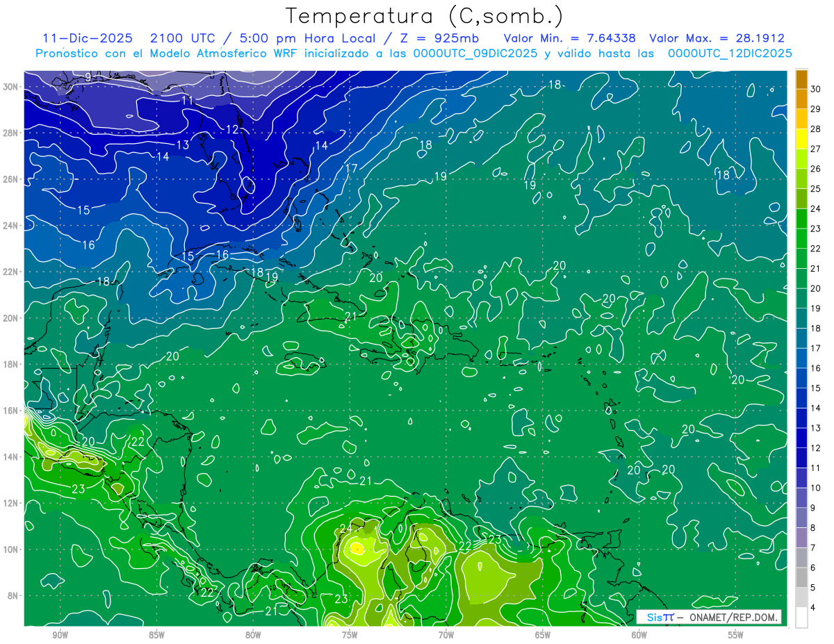Click the "75W" longitude axis label
Image resolution: width=834 pixels, height=644 pixels.
350,635
